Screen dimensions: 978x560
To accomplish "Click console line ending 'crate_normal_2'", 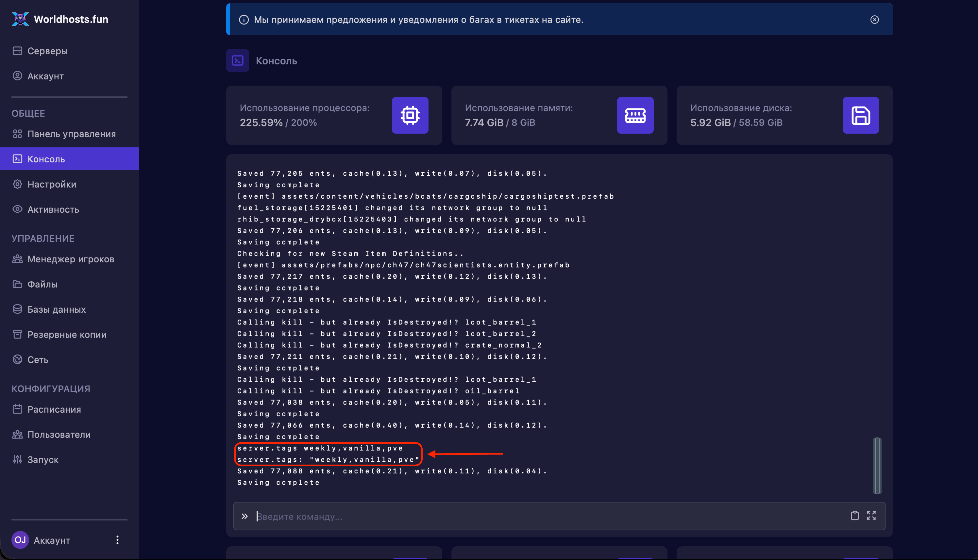I will tap(389, 345).
